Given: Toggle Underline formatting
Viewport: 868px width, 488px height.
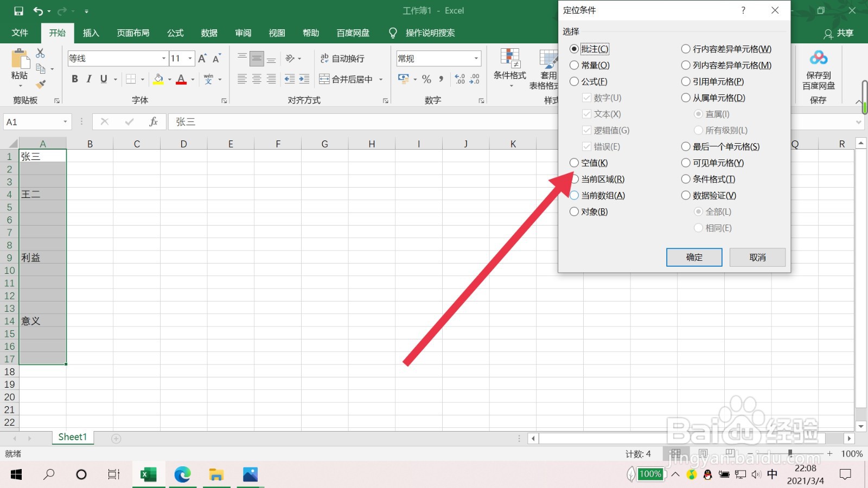Looking at the screenshot, I should coord(104,79).
